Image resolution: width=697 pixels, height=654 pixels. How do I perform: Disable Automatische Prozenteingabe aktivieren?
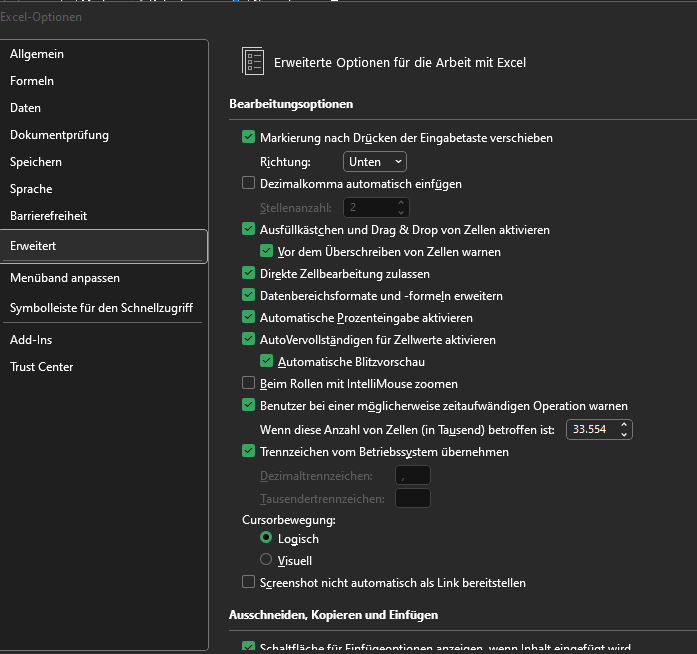pos(248,317)
